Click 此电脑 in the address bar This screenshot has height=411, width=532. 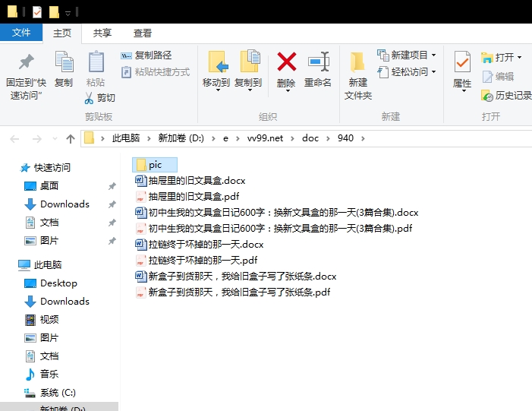(x=126, y=138)
